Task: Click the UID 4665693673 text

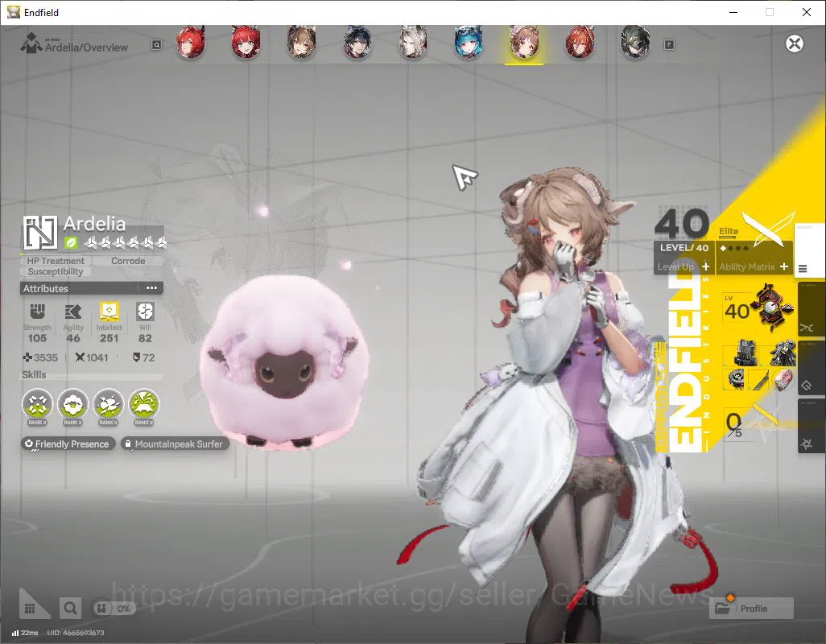Action: 76,633
